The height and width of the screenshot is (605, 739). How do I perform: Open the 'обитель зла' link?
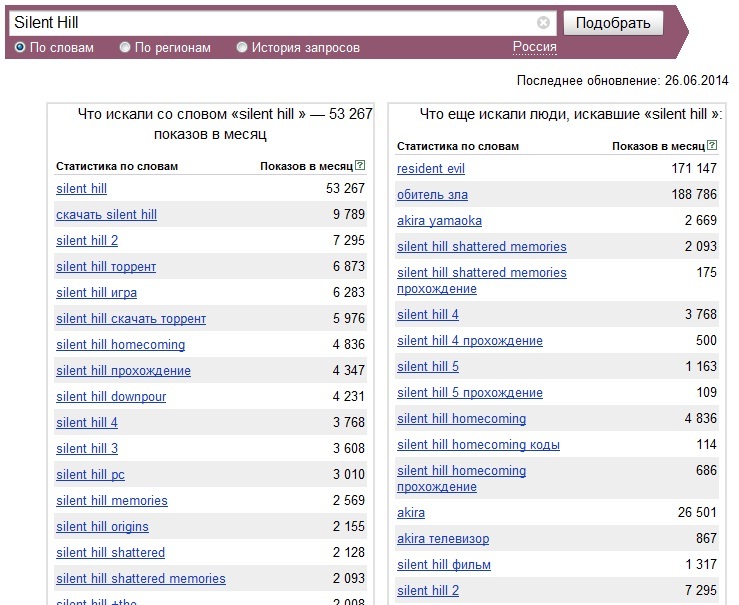point(432,195)
